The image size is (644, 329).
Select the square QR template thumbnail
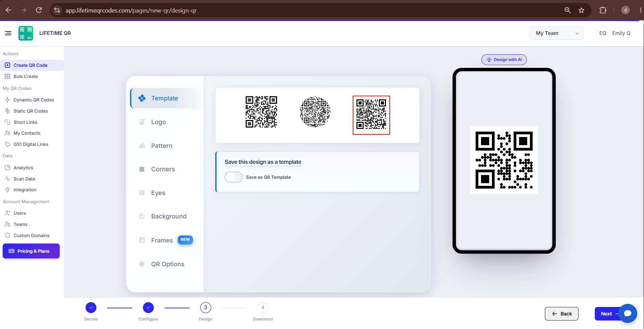(261, 112)
